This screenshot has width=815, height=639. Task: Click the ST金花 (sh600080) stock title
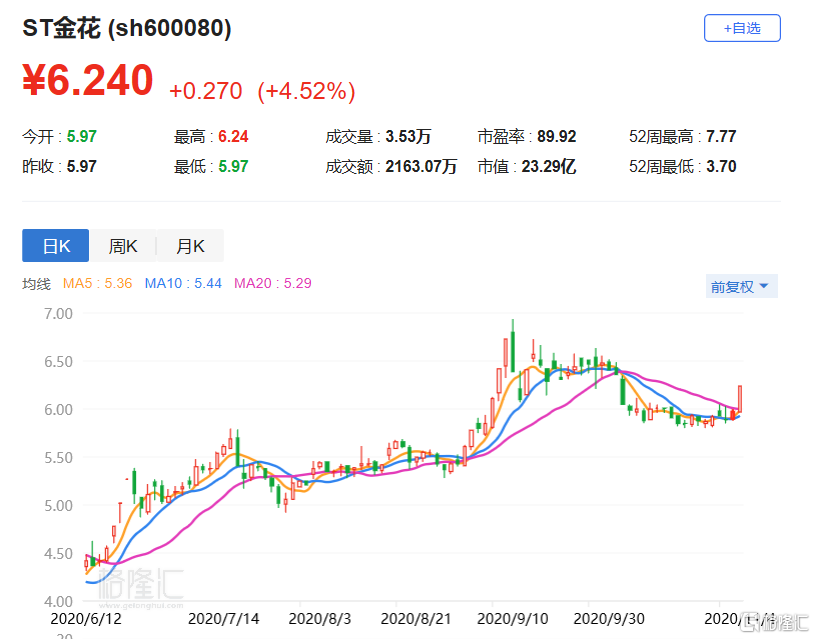tap(127, 28)
